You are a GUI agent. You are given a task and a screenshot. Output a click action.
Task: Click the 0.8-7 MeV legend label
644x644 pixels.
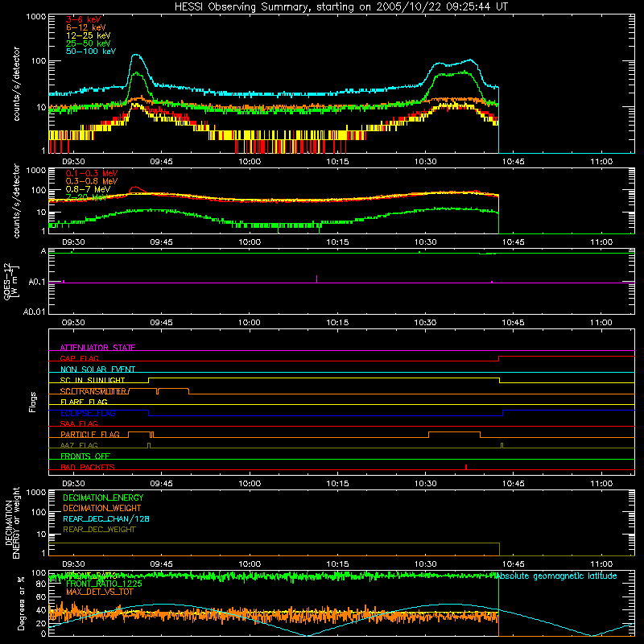(x=89, y=189)
